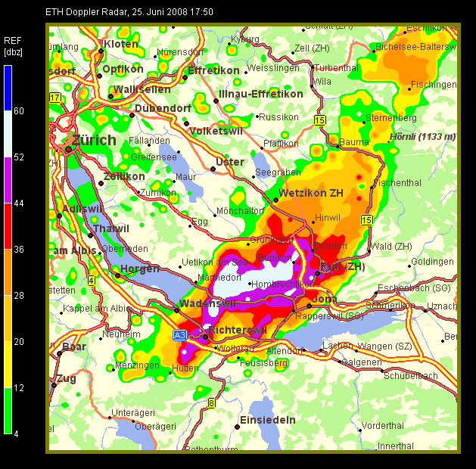Click the Uetikon am See label
This screenshot has height=469, width=476.
pos(215,262)
